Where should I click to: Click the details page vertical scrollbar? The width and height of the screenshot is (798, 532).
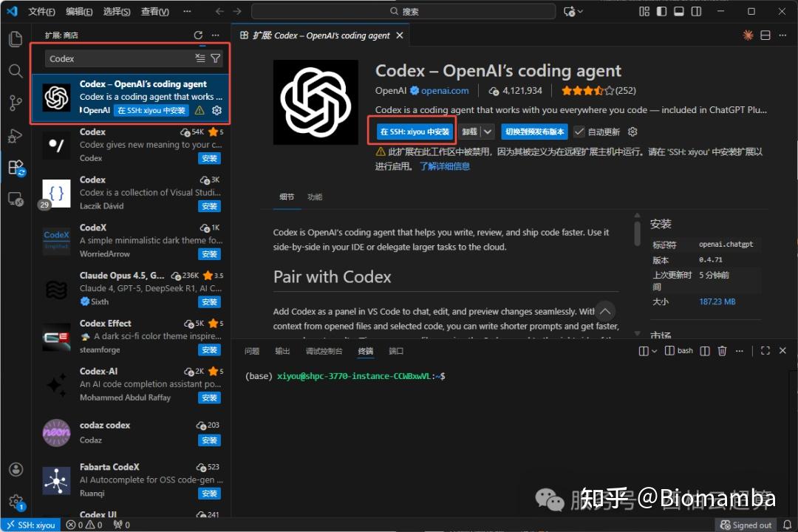(637, 233)
